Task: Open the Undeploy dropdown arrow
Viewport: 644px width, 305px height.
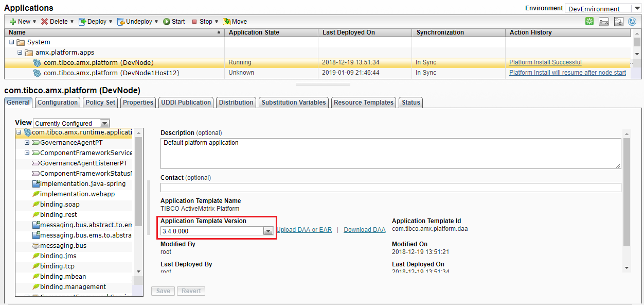Action: [x=156, y=22]
